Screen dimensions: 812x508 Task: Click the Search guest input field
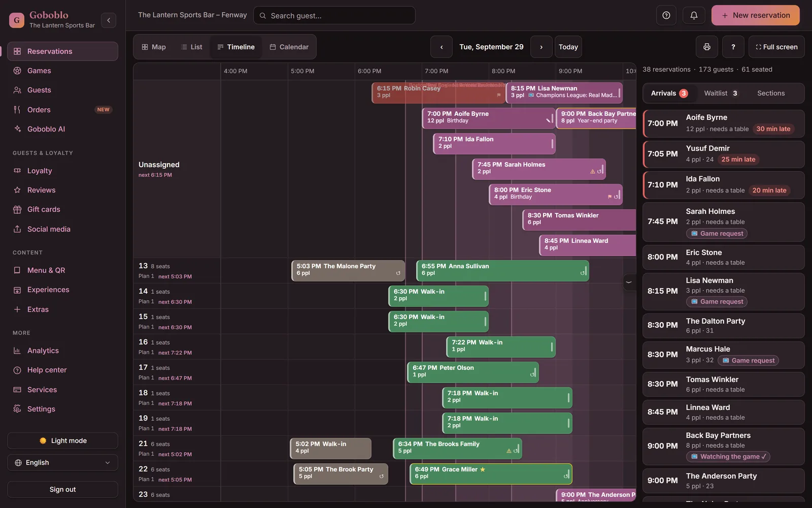334,15
